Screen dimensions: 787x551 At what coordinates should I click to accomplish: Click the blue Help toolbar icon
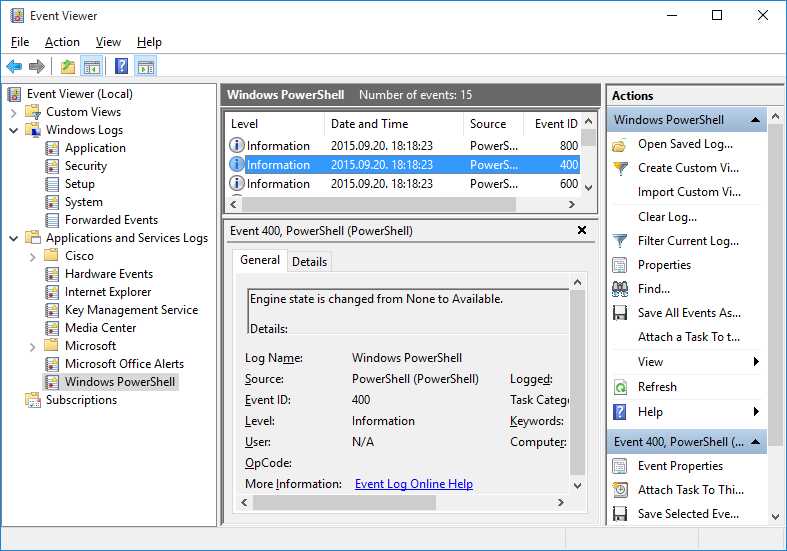[x=121, y=66]
